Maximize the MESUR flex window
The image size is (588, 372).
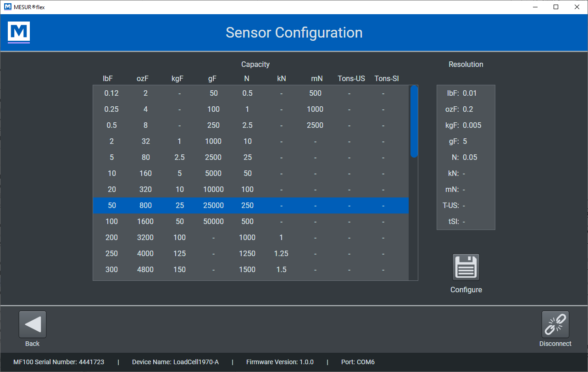[x=555, y=7]
